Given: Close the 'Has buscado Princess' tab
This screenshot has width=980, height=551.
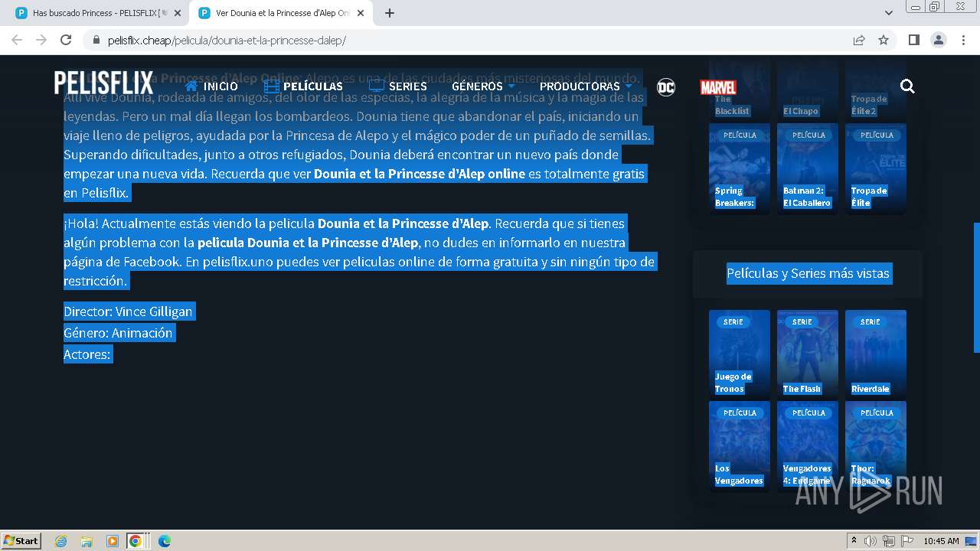Looking at the screenshot, I should click(178, 13).
